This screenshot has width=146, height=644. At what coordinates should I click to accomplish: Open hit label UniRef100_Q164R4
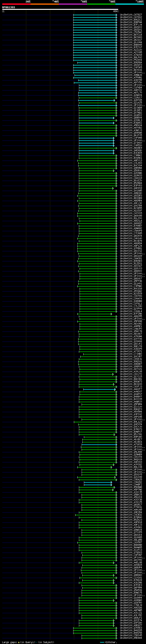click(x=131, y=598)
